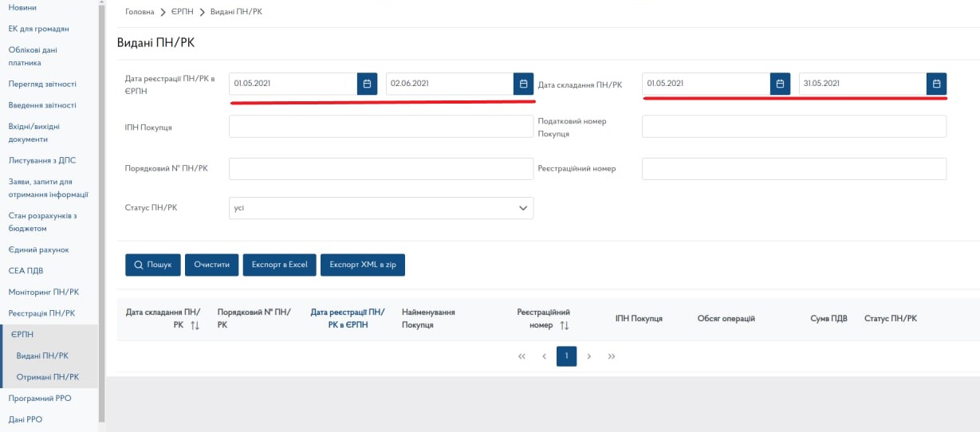Image resolution: width=980 pixels, height=432 pixels.
Task: Open calendar for registration start date 01.05.2021
Action: (367, 84)
